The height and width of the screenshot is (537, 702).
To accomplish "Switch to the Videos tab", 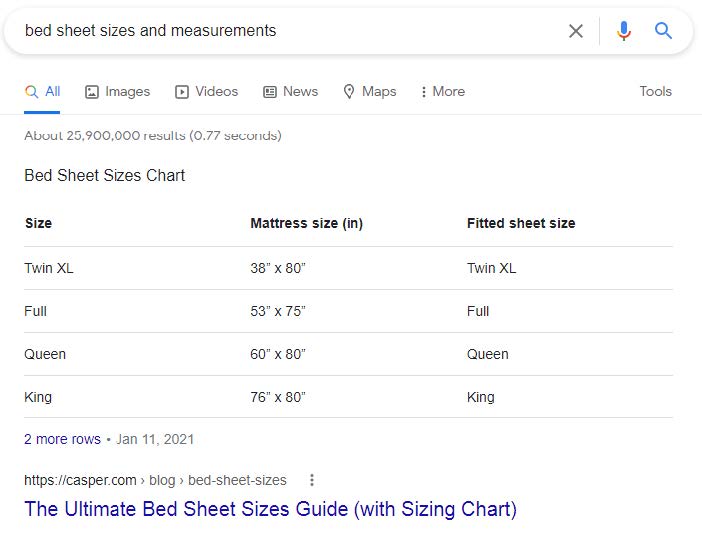I will pos(206,91).
